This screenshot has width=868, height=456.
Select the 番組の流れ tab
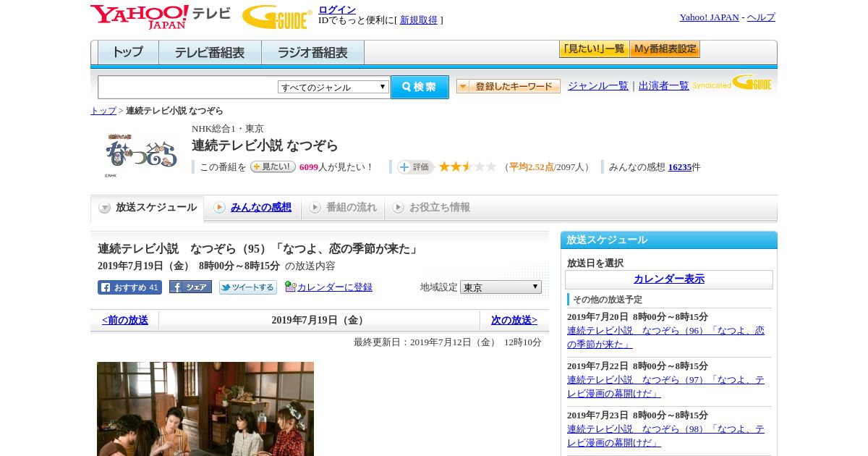click(343, 208)
